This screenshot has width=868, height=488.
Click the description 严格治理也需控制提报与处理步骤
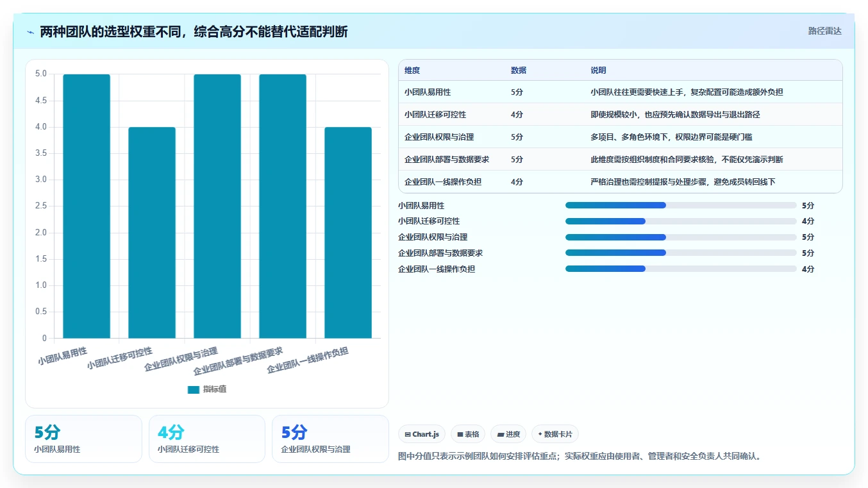[x=648, y=182]
